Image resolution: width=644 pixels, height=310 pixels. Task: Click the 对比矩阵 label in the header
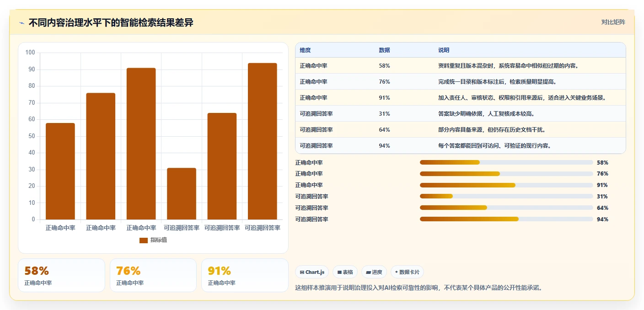pos(613,22)
